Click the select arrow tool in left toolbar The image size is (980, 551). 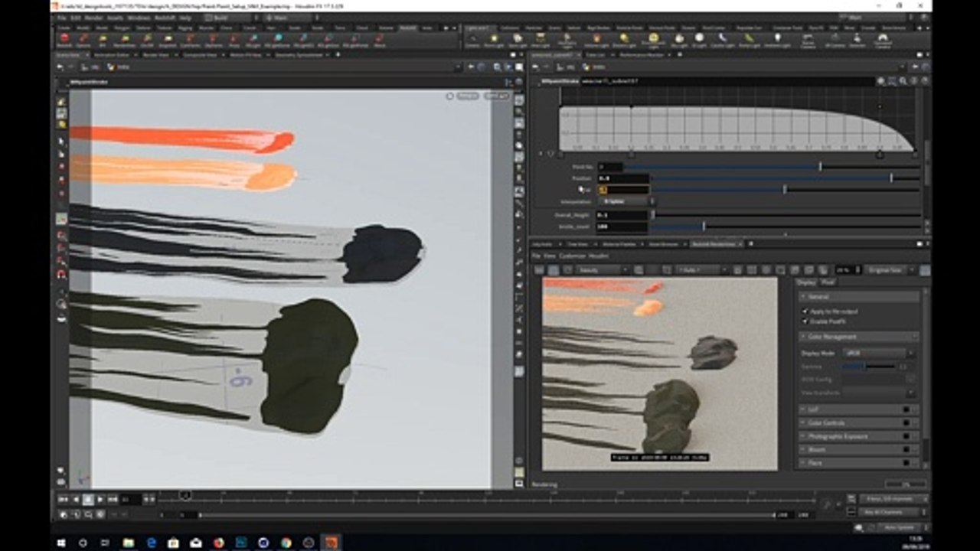tap(61, 142)
